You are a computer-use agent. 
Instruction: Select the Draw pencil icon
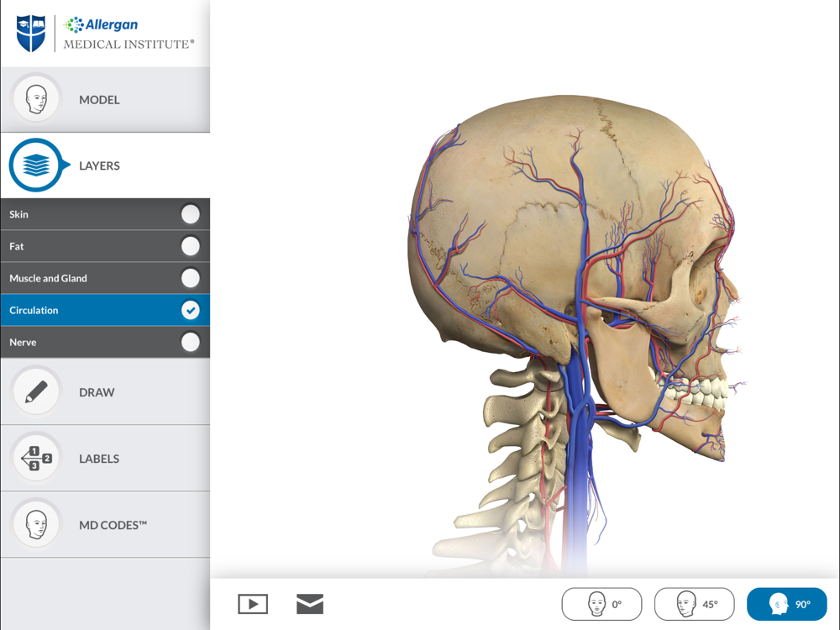[36, 392]
